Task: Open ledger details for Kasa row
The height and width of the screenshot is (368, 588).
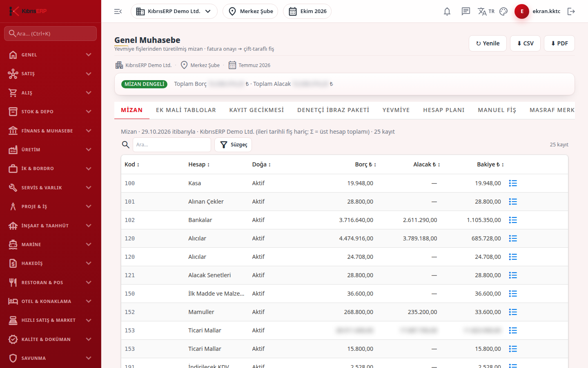Action: pyautogui.click(x=513, y=183)
